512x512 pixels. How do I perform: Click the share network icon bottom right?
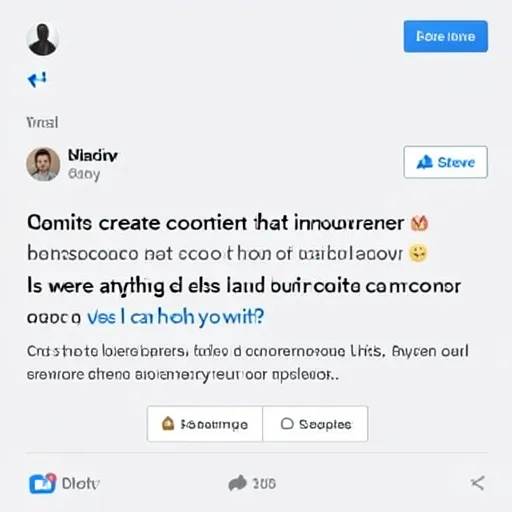click(x=477, y=483)
